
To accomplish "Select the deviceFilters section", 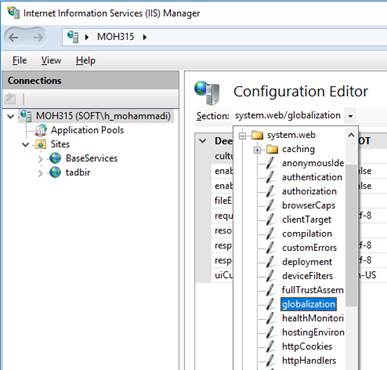I will (x=307, y=276).
